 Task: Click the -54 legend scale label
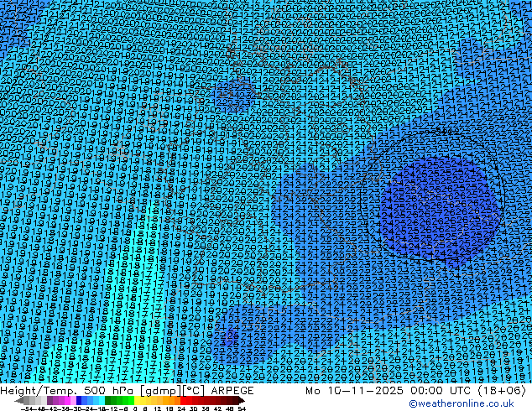27,408
